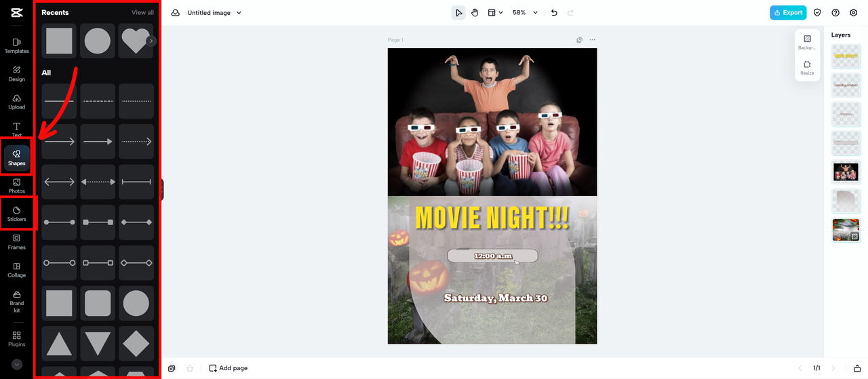Open the settings gear icon
This screenshot has width=868, height=379.
click(x=854, y=12)
